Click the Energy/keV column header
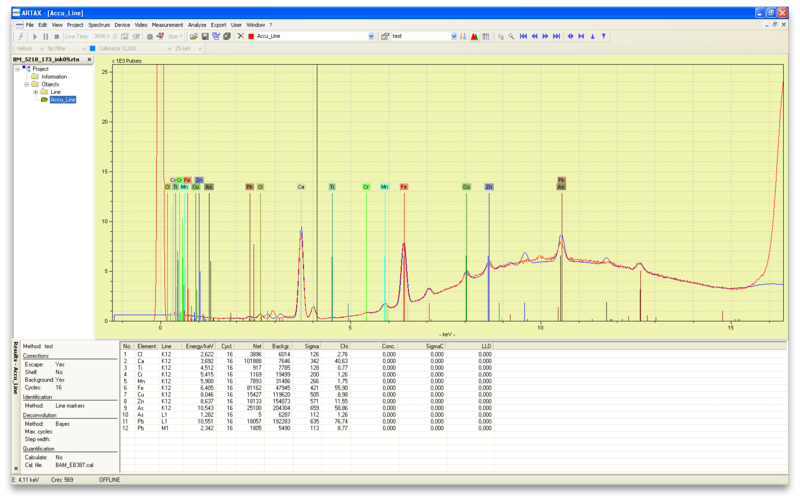The width and height of the screenshot is (800, 501). (199, 346)
